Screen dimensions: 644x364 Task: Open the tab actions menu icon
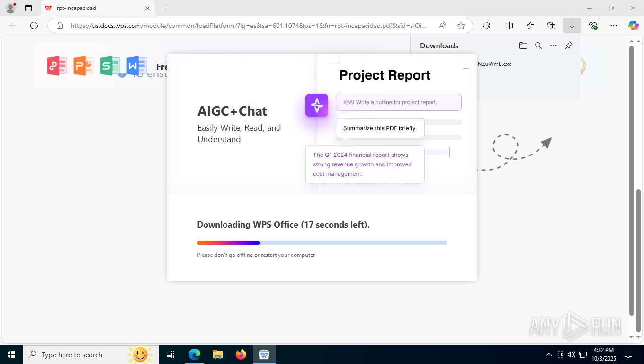28,8
